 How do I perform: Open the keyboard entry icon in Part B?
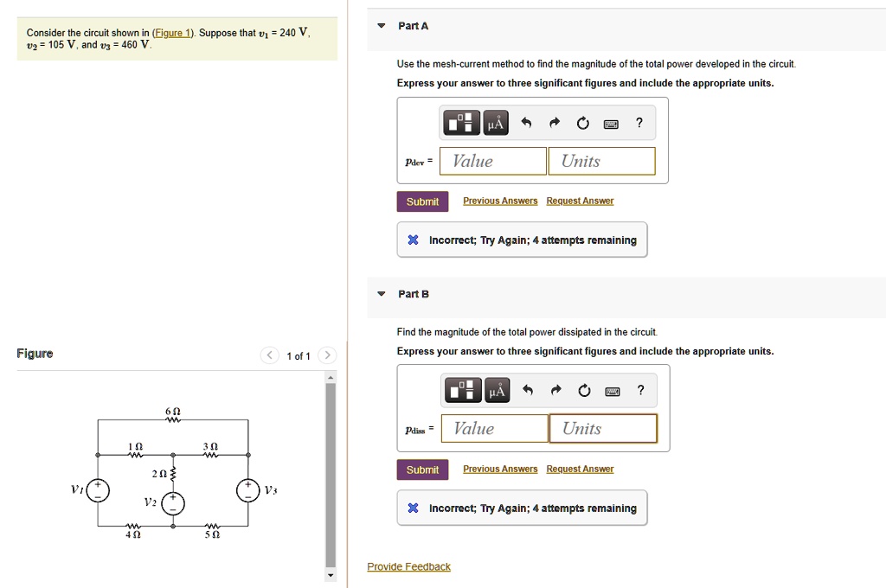(612, 390)
